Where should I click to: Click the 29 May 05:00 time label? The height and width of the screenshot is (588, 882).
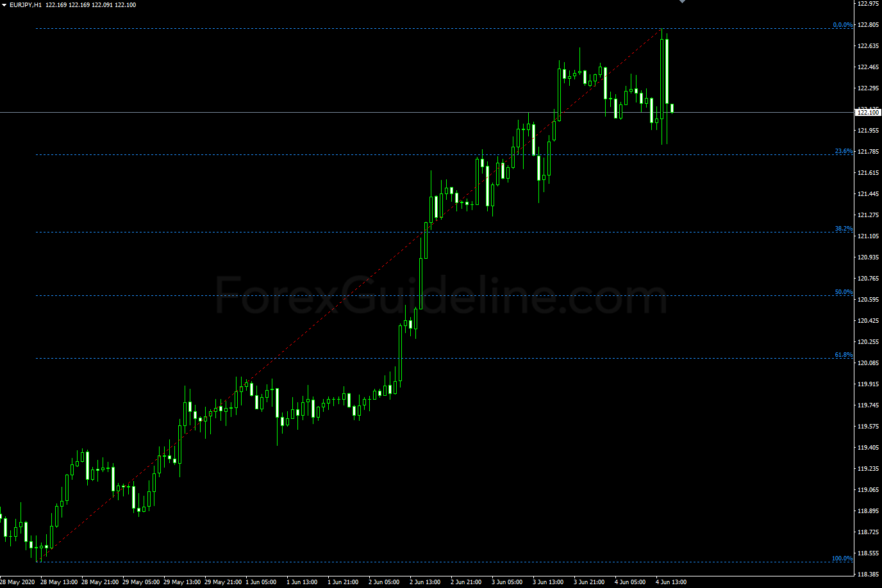tap(141, 582)
